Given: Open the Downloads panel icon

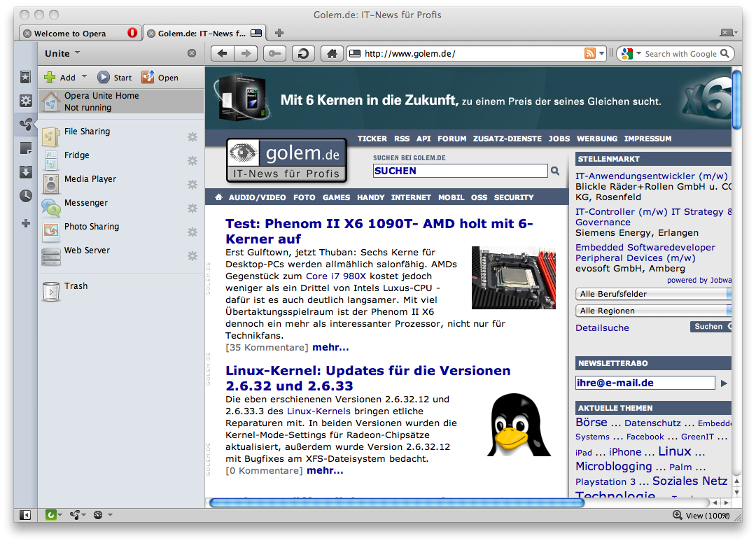Looking at the screenshot, I should pos(26,172).
